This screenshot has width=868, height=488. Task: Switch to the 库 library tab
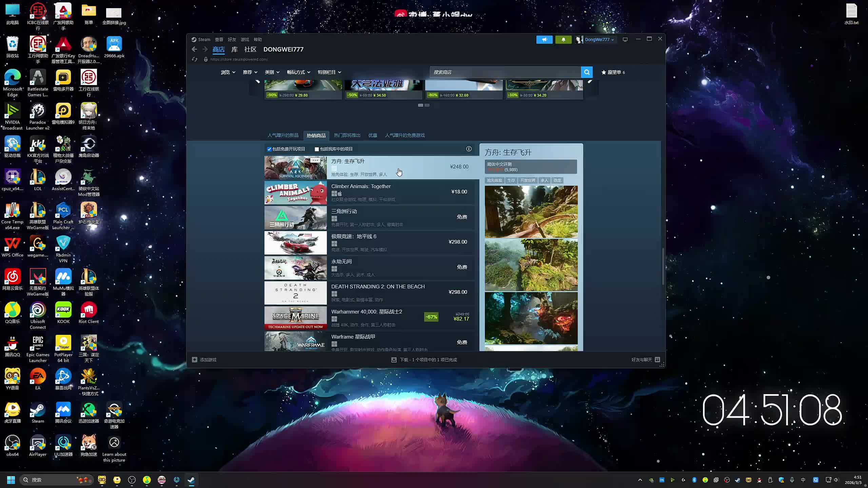(234, 49)
